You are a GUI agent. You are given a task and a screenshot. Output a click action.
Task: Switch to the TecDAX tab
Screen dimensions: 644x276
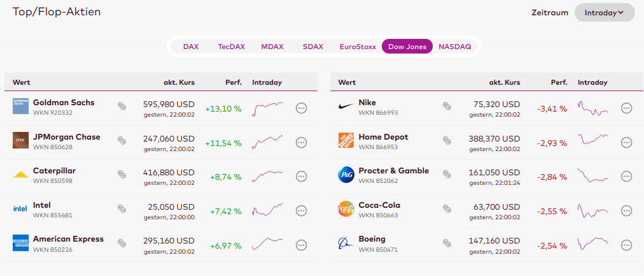(x=230, y=47)
